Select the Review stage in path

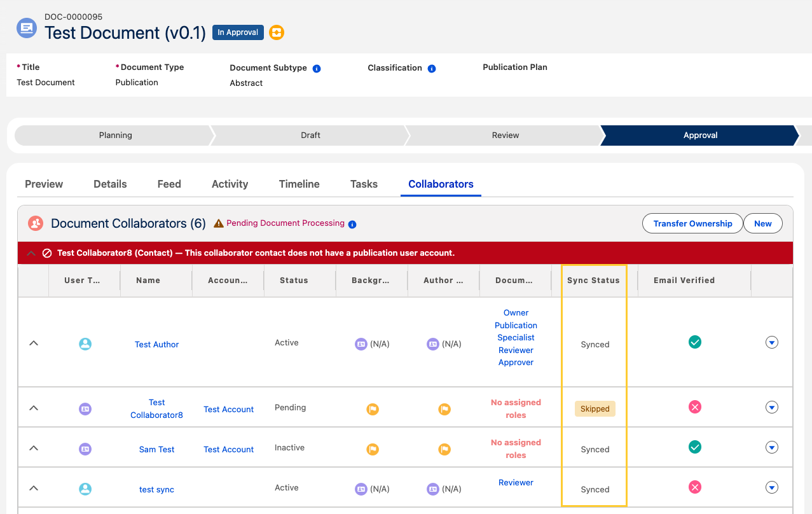(x=506, y=135)
